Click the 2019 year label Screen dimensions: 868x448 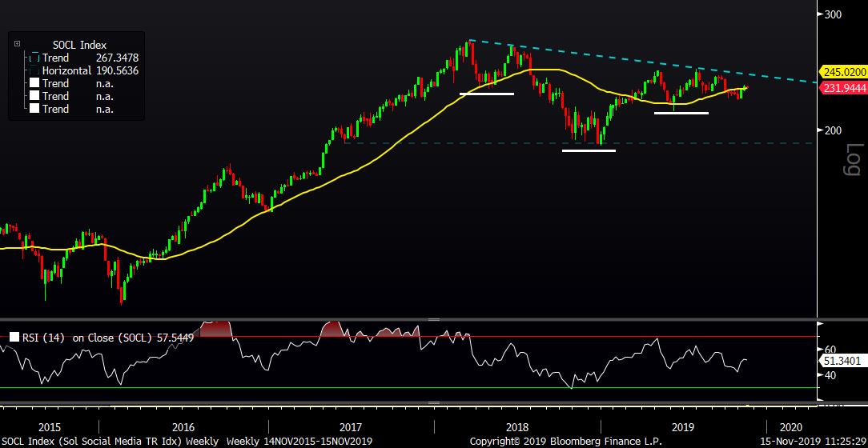[682, 427]
